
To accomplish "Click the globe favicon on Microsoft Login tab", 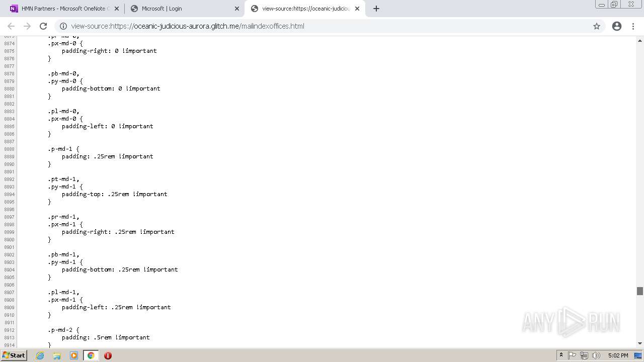I will tap(134, 9).
